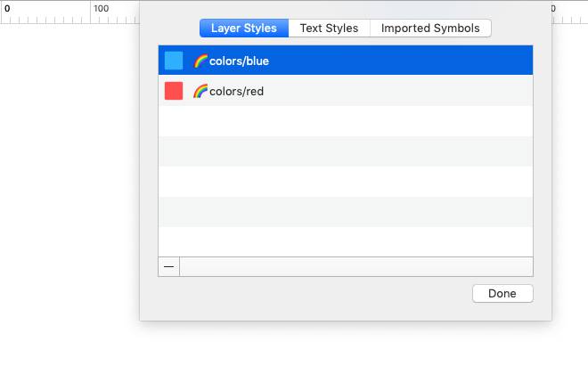The width and height of the screenshot is (588, 374).
Task: Click the red color preview swatch
Action: 174,91
